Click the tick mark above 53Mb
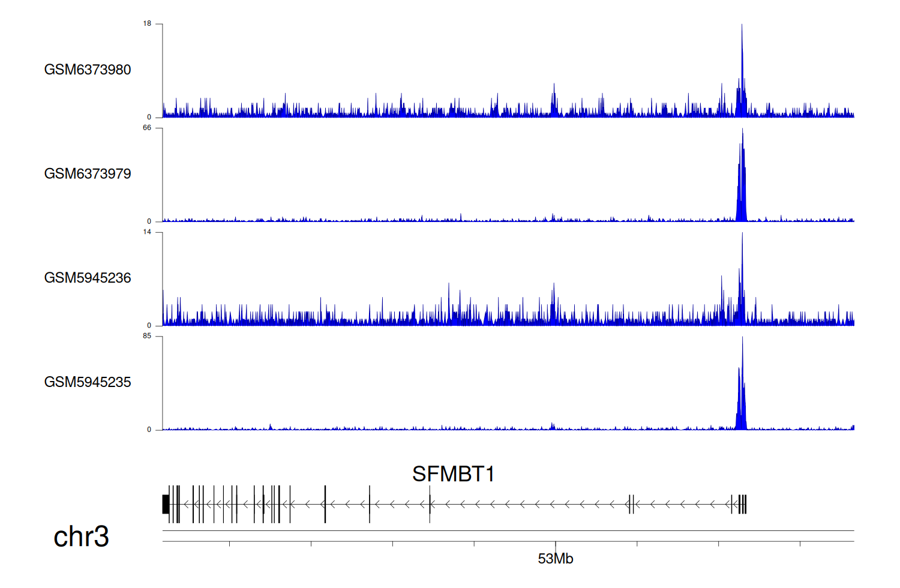This screenshot has width=900, height=588. click(x=556, y=545)
